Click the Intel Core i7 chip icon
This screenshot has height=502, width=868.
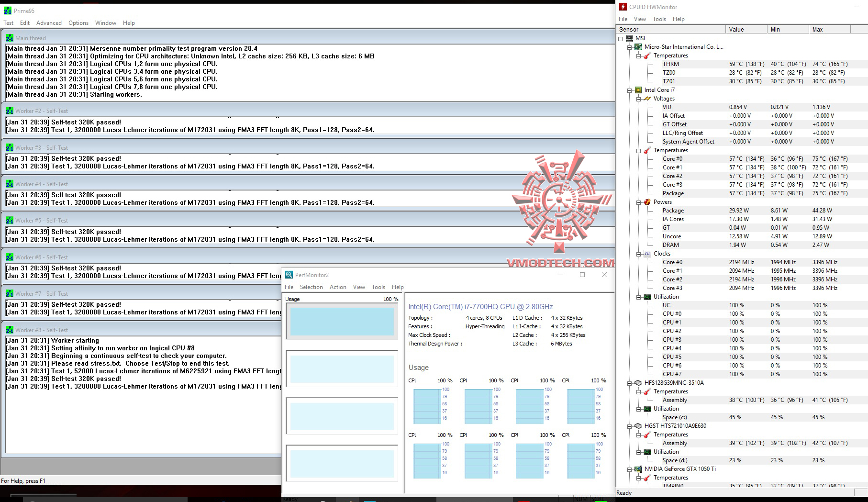[x=638, y=90]
